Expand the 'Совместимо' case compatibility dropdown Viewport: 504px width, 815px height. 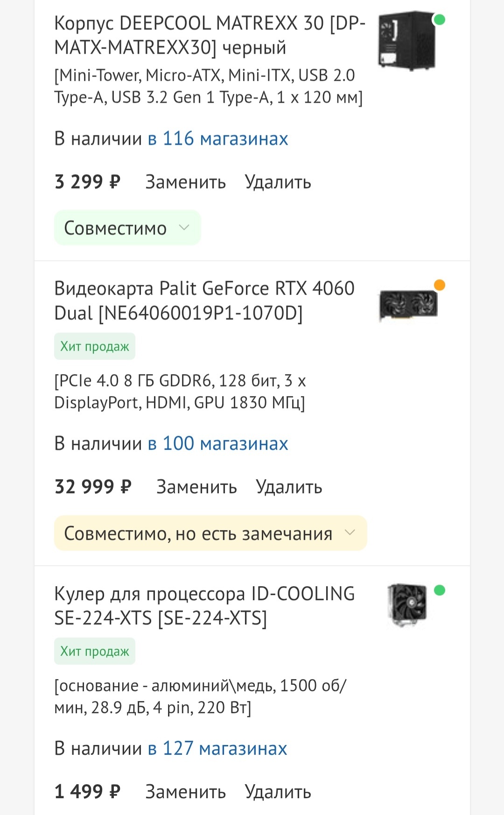pyautogui.click(x=115, y=228)
